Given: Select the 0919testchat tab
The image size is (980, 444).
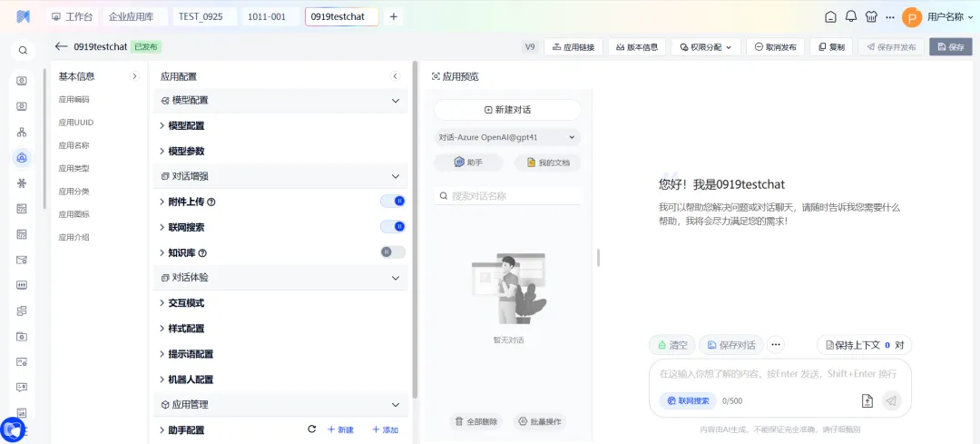Looking at the screenshot, I should click(x=342, y=17).
